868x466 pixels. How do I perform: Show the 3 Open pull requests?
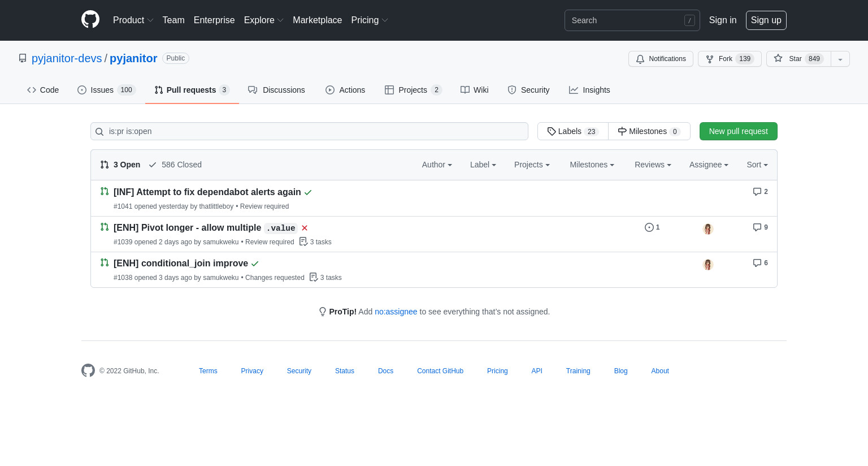click(x=120, y=165)
